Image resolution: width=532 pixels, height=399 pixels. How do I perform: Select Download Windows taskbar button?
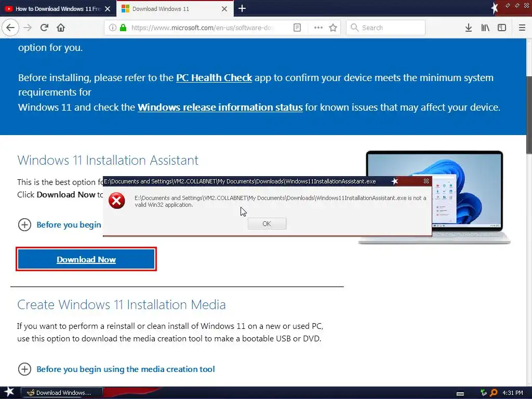pos(62,393)
